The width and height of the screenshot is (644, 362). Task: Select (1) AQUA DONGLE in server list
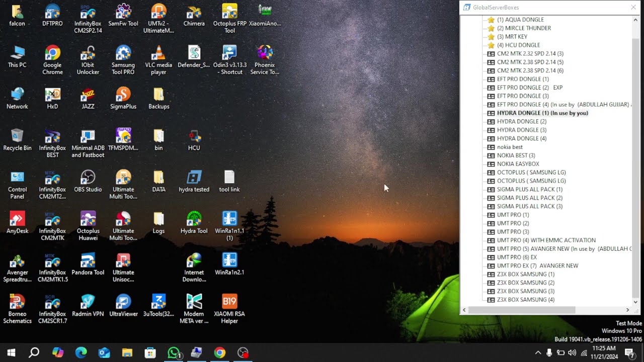[x=520, y=20]
